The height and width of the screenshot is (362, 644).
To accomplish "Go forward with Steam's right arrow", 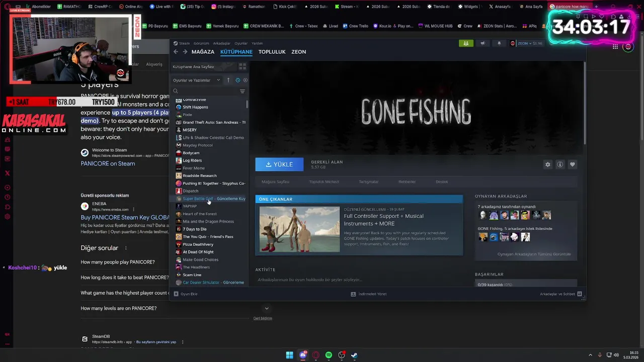I will (x=185, y=52).
